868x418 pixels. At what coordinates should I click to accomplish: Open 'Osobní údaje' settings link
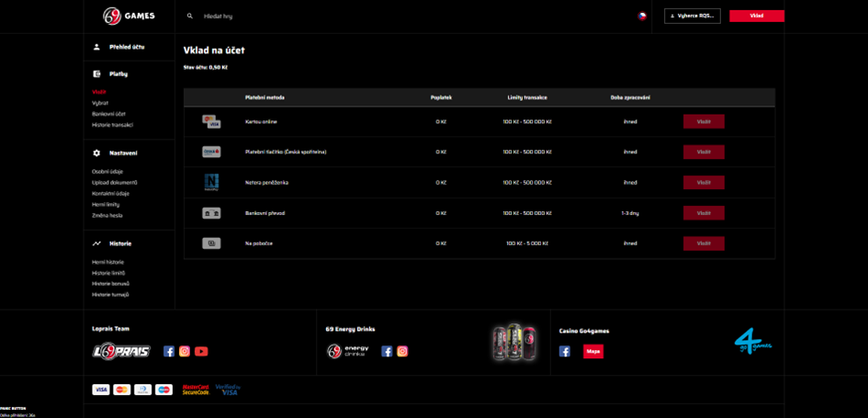(107, 172)
